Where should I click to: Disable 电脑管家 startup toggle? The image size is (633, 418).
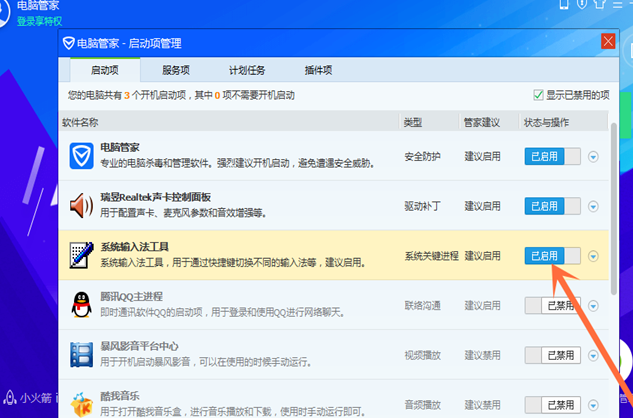click(x=553, y=156)
